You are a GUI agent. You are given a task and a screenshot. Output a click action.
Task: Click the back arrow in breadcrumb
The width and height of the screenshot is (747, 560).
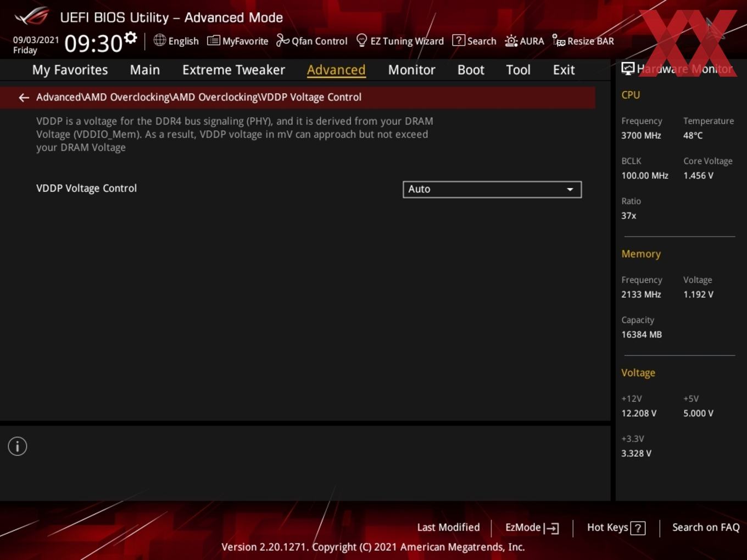click(24, 97)
